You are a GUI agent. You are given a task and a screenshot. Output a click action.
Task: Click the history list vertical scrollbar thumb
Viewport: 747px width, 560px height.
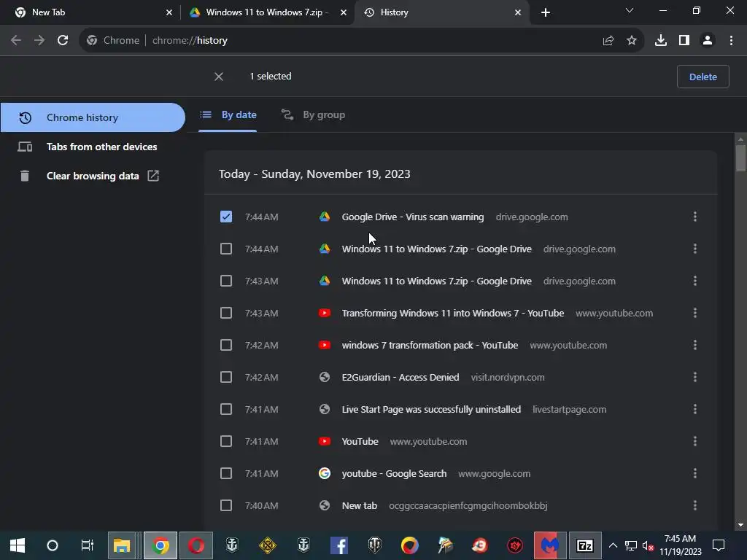740,157
